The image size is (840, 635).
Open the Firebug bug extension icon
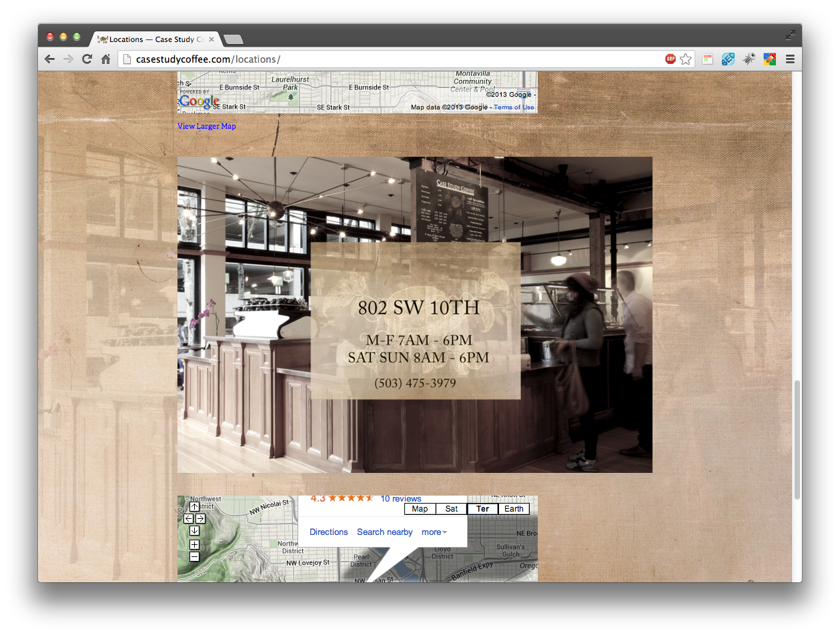[x=749, y=59]
